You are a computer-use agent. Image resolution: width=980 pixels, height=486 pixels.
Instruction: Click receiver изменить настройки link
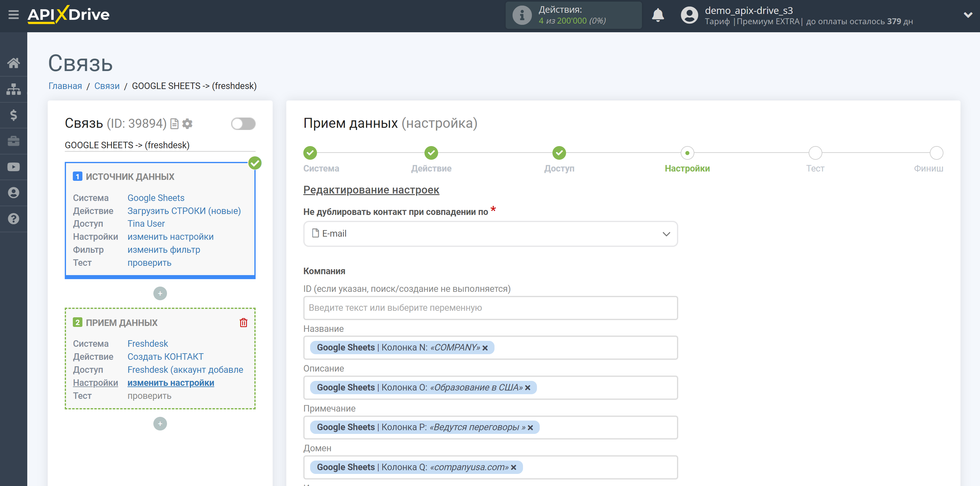click(x=171, y=383)
